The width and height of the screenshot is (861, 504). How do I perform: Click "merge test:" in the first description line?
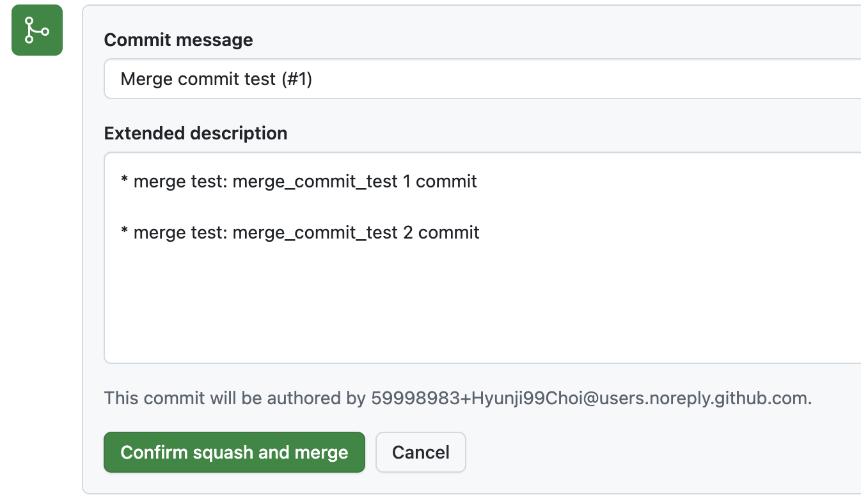click(180, 182)
